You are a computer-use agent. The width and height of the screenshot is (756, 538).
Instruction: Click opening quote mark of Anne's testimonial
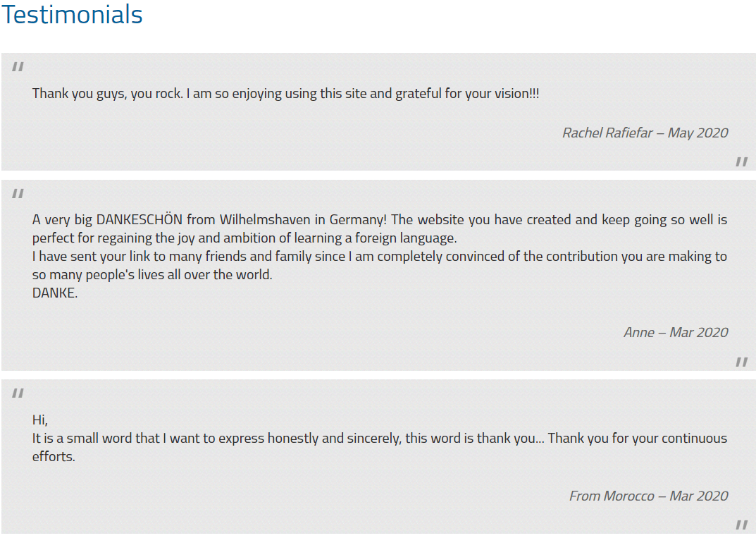click(18, 193)
